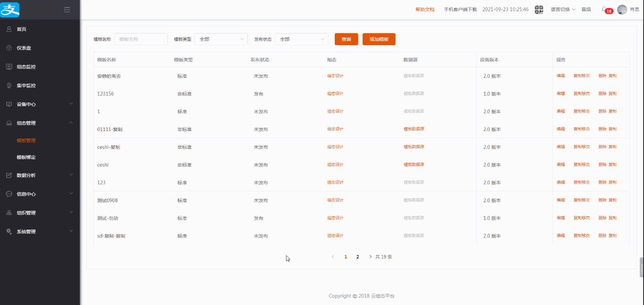This screenshot has height=305, width=644.
Task: Click 复制移交 for row 123
Action: (582, 182)
